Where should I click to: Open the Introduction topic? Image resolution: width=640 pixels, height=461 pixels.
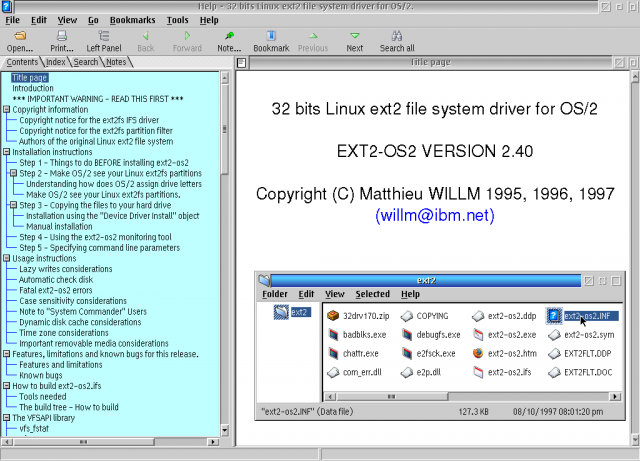(x=33, y=88)
